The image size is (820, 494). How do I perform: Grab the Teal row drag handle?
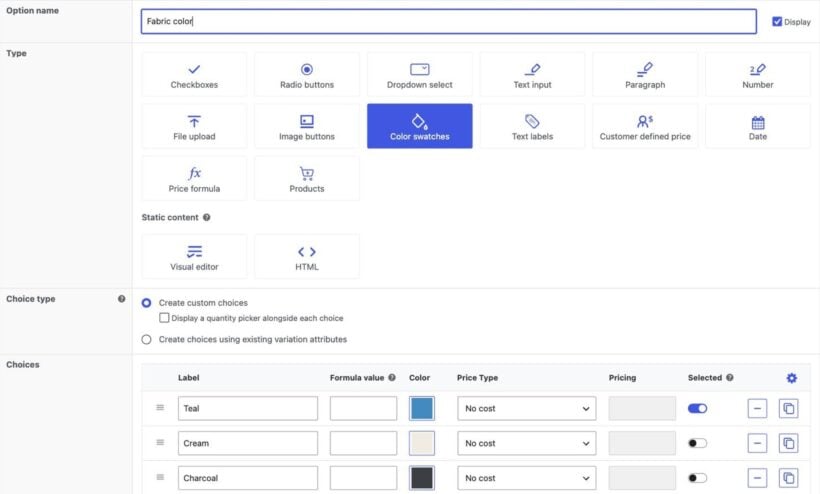point(160,408)
